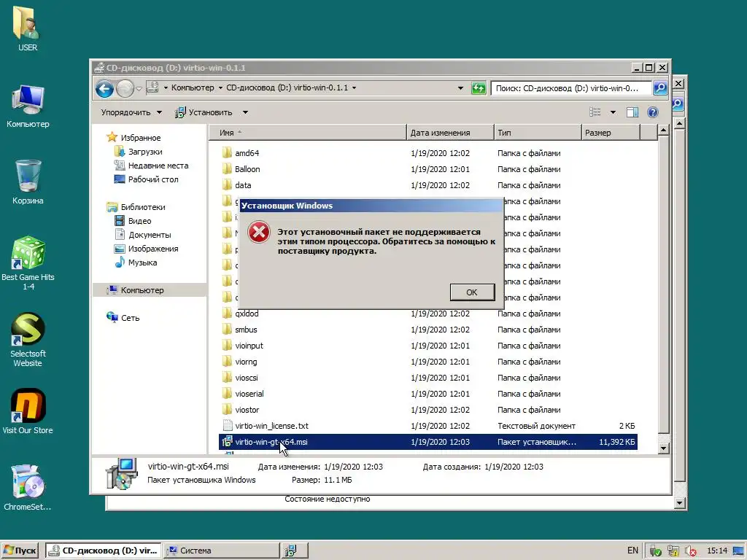
Task: Select the viorng folder
Action: click(x=246, y=362)
